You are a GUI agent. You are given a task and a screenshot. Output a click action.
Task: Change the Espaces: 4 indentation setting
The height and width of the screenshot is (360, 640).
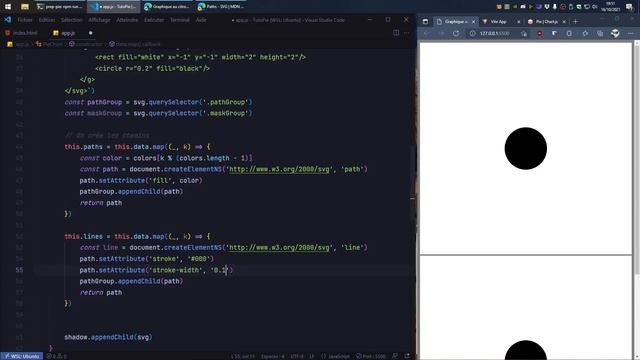273,356
